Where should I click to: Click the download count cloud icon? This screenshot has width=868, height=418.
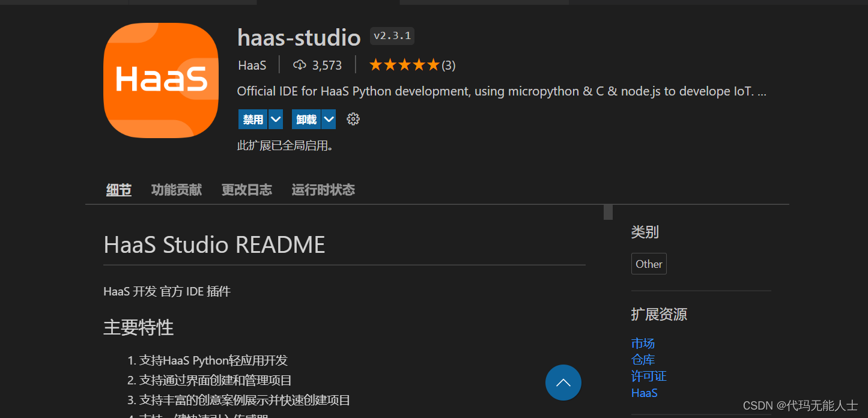[300, 65]
